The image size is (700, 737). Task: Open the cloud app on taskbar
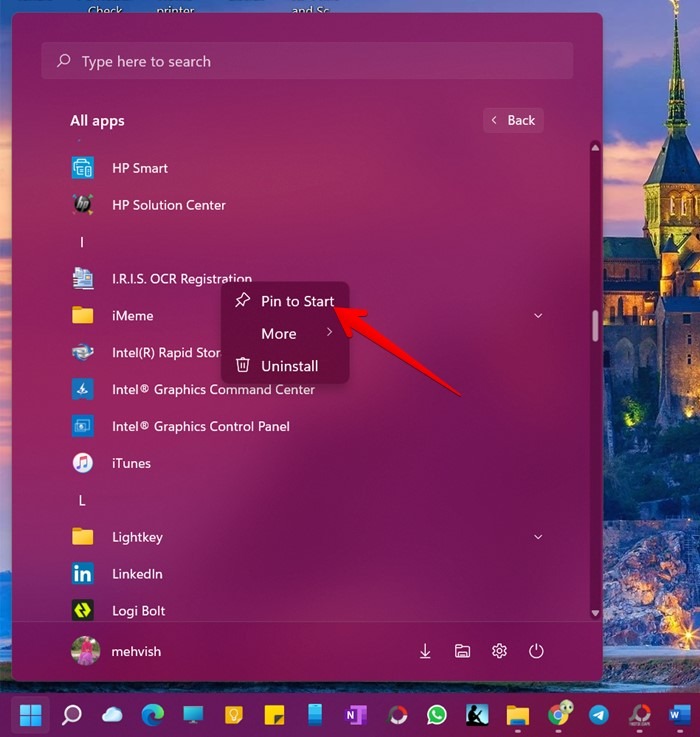tap(112, 715)
